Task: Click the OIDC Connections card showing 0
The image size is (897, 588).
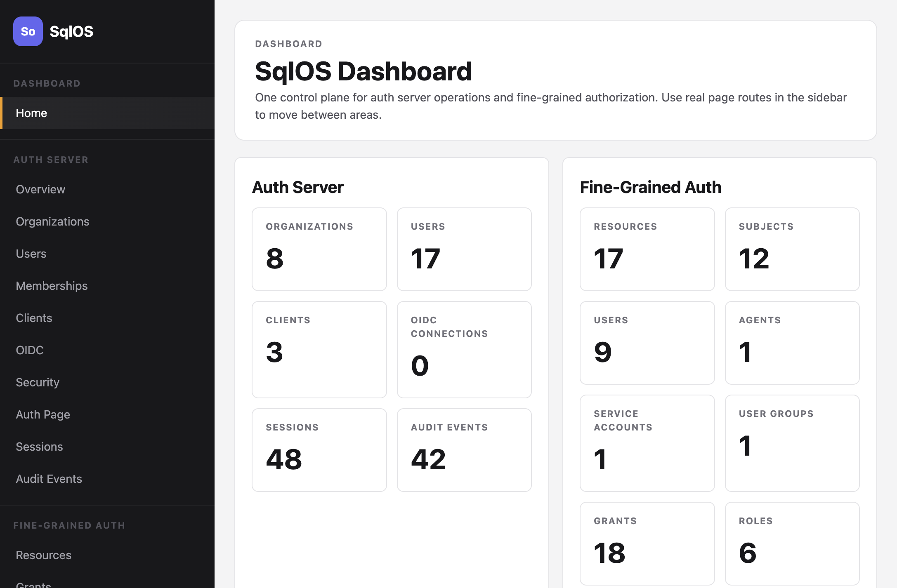Action: point(464,349)
